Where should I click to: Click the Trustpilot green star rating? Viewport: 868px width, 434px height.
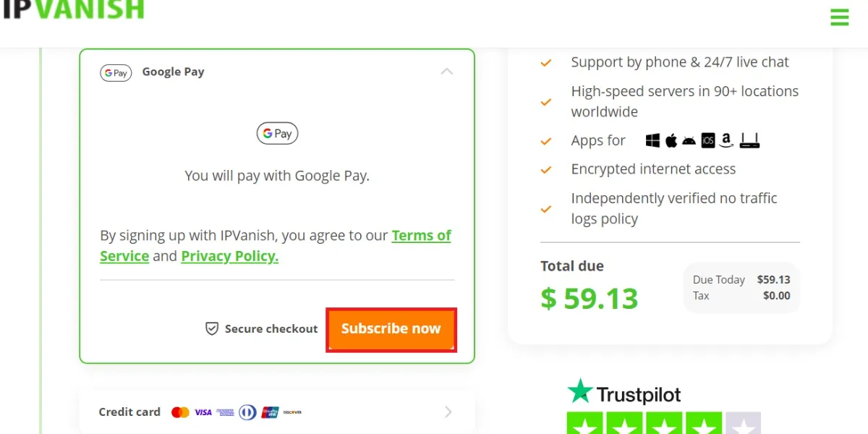[664, 423]
